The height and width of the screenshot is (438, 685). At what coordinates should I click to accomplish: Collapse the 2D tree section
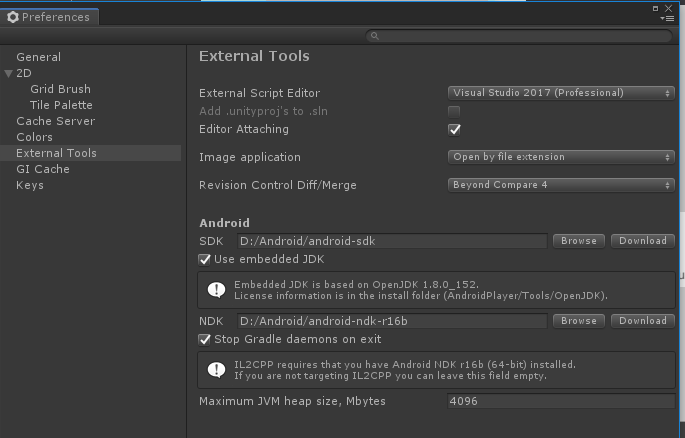click(x=9, y=73)
